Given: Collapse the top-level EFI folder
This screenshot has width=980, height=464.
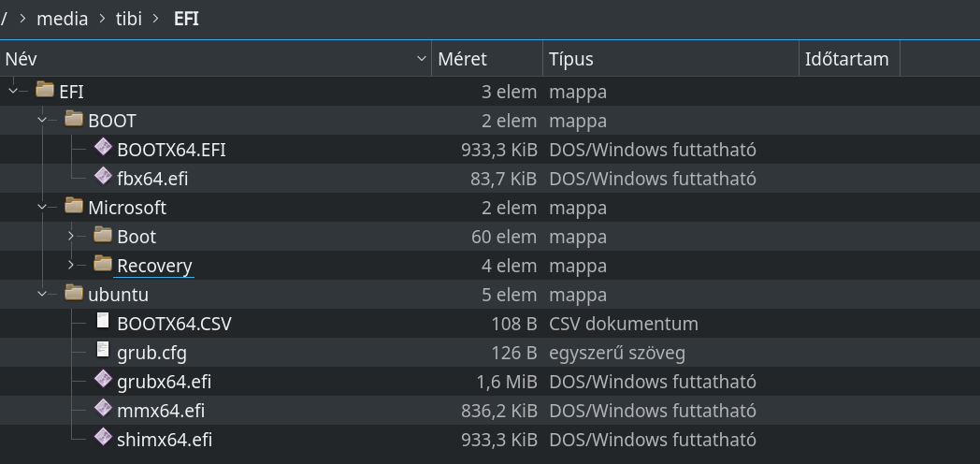Looking at the screenshot, I should tap(13, 92).
